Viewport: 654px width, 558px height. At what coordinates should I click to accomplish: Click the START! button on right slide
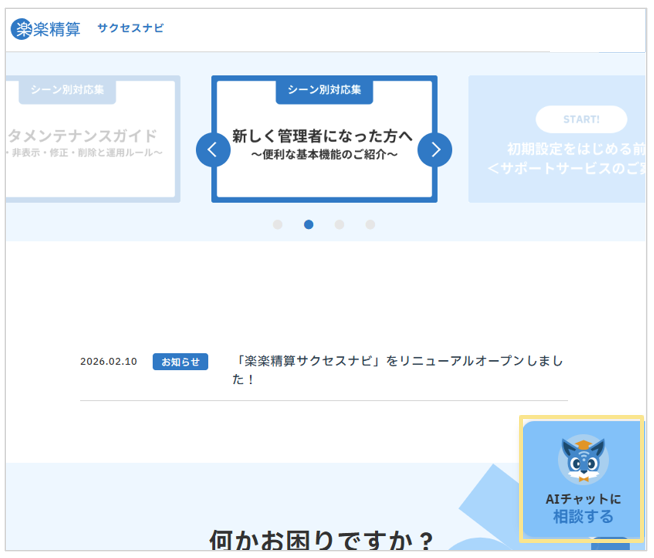click(581, 119)
